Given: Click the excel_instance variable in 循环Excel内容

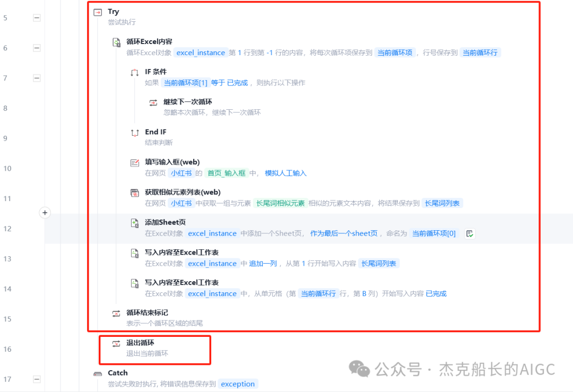Looking at the screenshot, I should 201,53.
